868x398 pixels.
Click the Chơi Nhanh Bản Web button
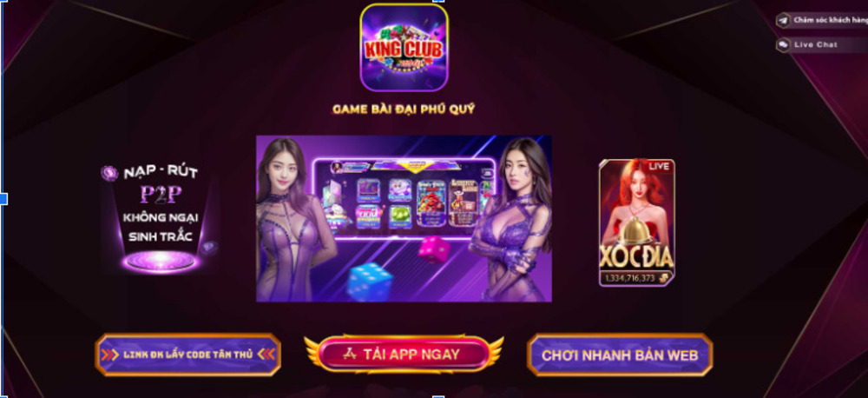620,355
